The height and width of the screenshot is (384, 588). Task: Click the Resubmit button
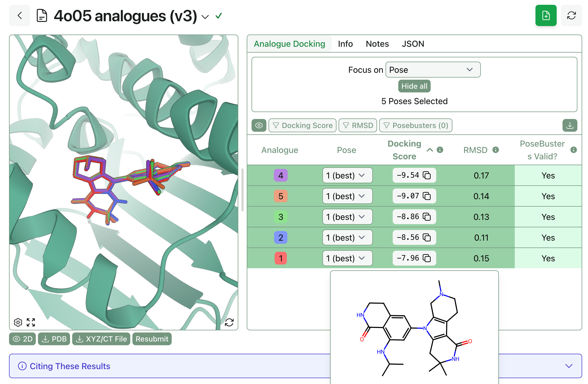point(152,339)
